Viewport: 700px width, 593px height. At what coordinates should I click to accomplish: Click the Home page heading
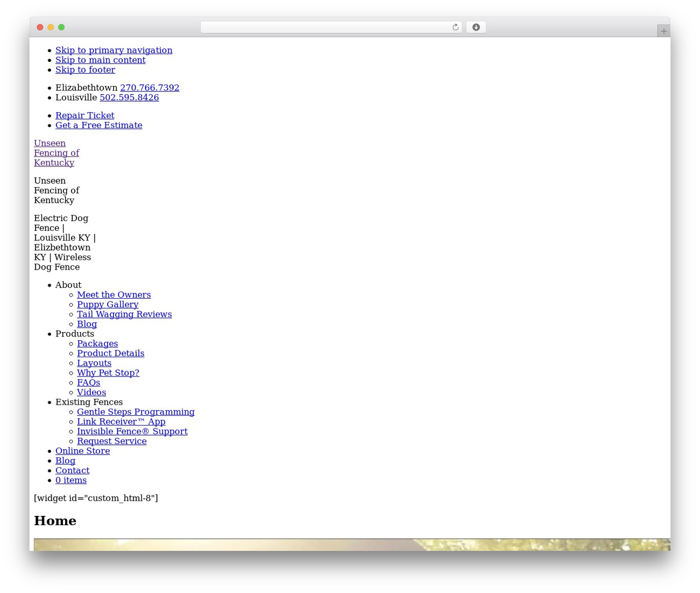click(55, 521)
